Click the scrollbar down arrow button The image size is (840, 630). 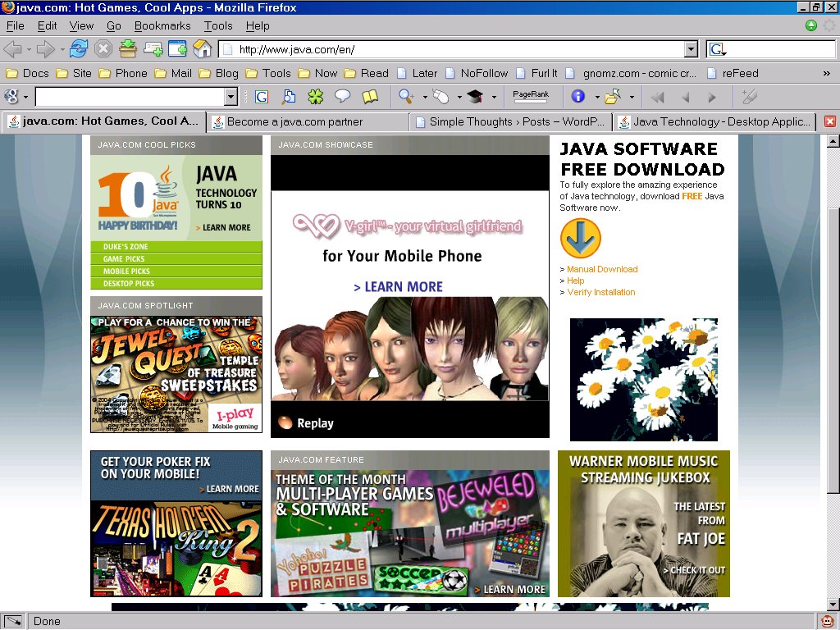[833, 605]
